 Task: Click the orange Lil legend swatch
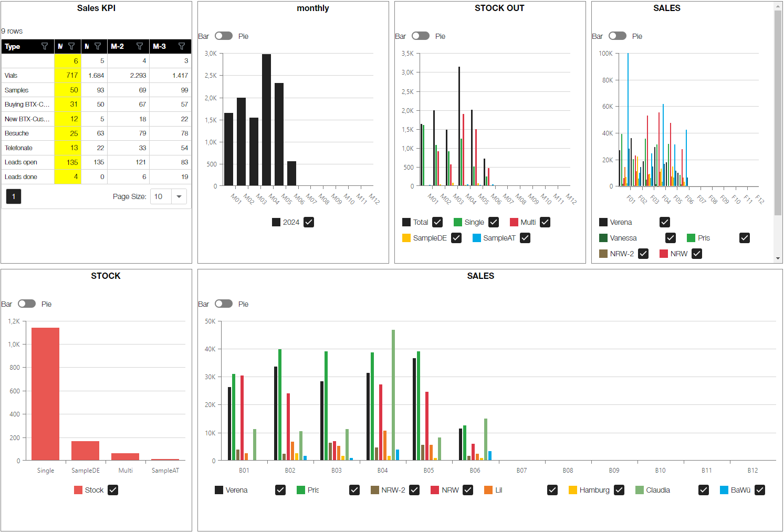[x=488, y=490]
